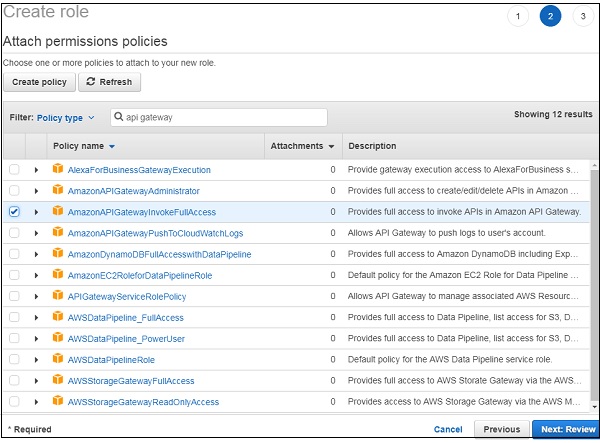The height and width of the screenshot is (443, 600).
Task: Click the search magnifier icon in filter box
Action: (x=118, y=118)
